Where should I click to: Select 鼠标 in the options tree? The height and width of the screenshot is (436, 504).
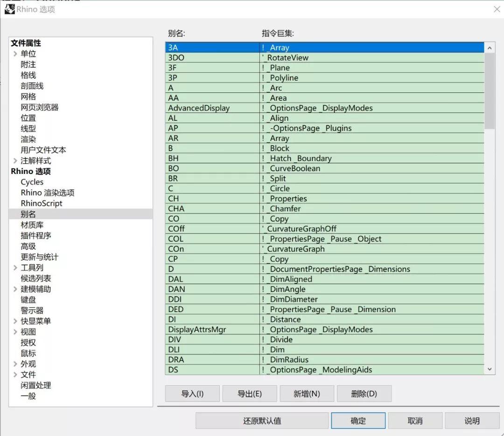(28, 353)
